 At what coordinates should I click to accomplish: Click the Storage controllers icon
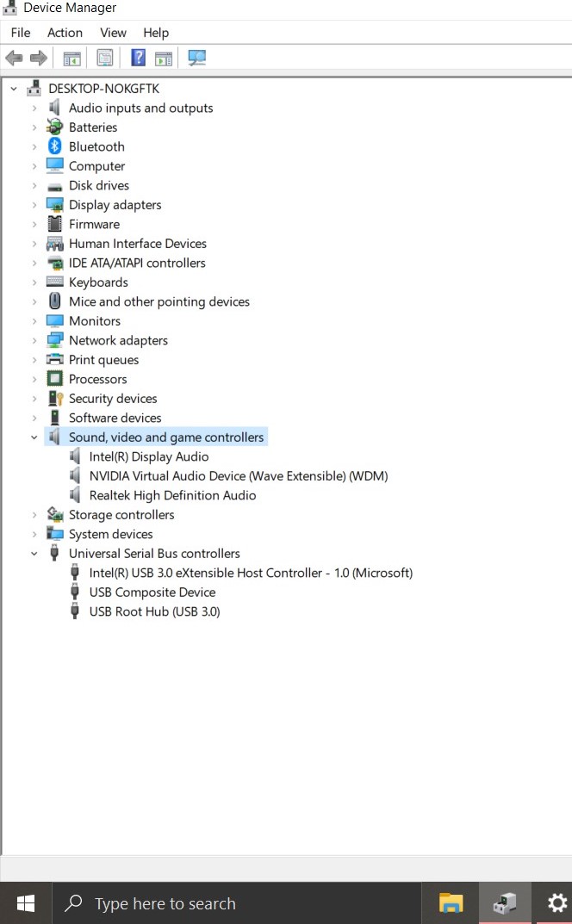tap(55, 514)
